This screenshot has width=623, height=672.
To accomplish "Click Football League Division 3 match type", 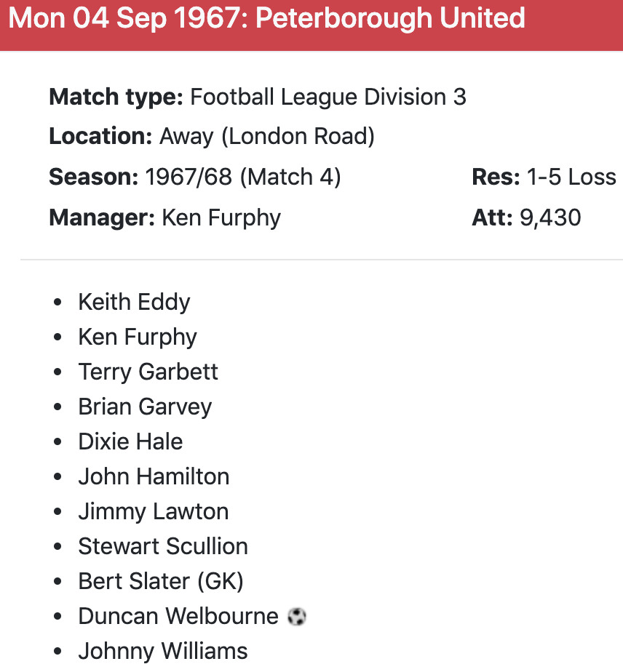I will tap(328, 97).
